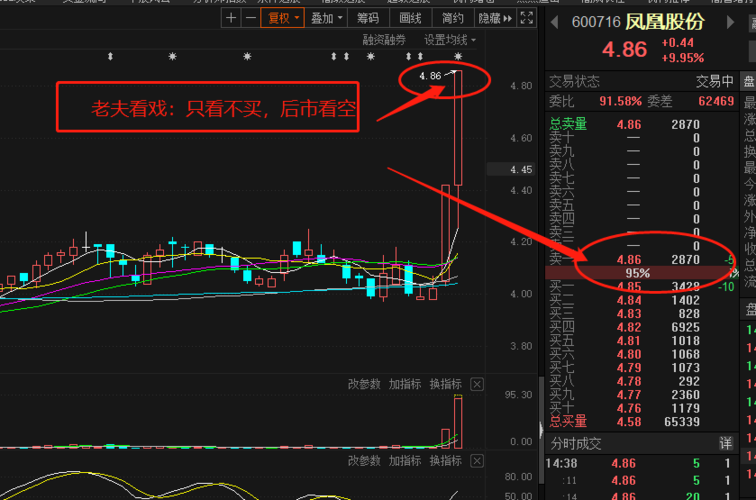The image size is (756, 500).
Task: Click 买九 quantity 2360
Action: (685, 395)
